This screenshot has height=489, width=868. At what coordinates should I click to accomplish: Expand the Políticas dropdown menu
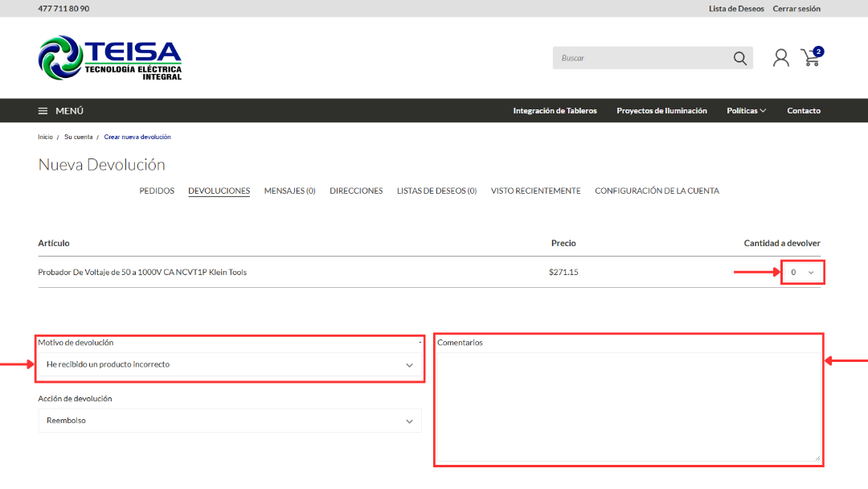coord(746,111)
